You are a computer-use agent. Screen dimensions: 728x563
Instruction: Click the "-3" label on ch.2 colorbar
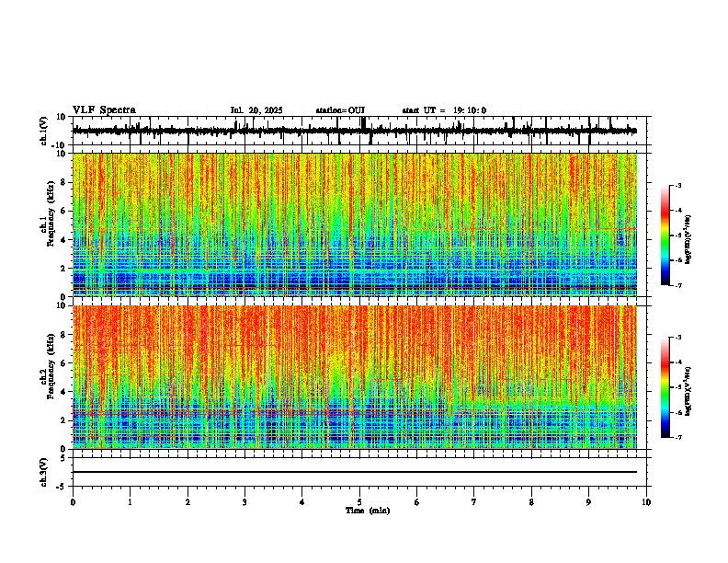pos(677,338)
